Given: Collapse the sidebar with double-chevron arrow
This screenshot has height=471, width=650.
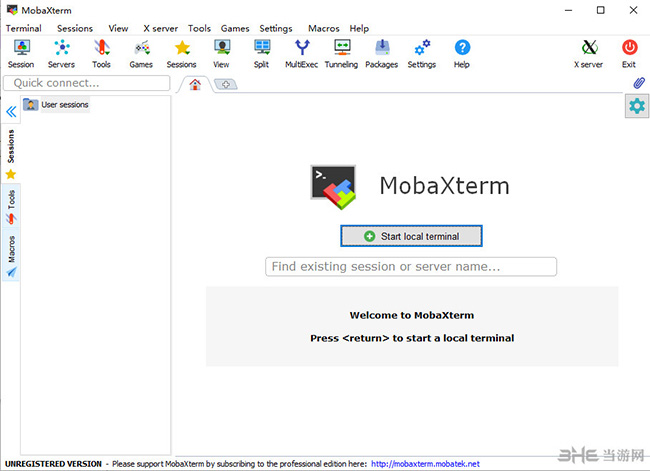Looking at the screenshot, I should coord(11,112).
